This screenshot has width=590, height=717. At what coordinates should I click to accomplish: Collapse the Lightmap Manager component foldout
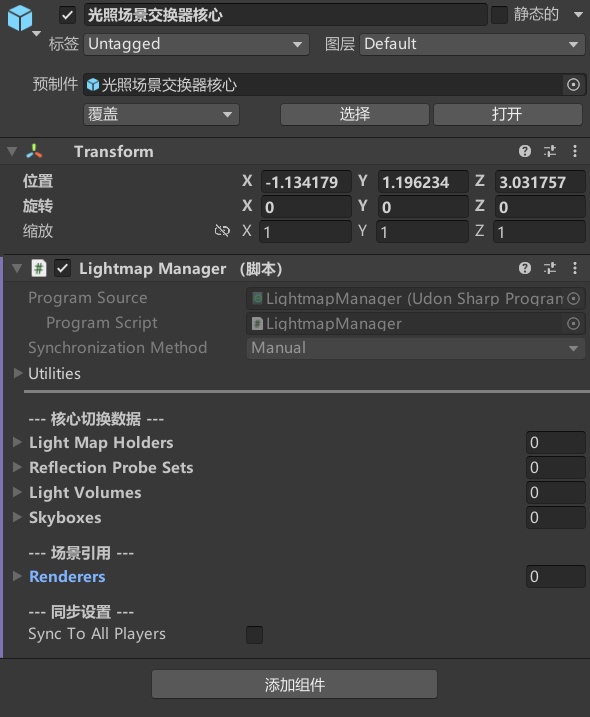coord(17,268)
